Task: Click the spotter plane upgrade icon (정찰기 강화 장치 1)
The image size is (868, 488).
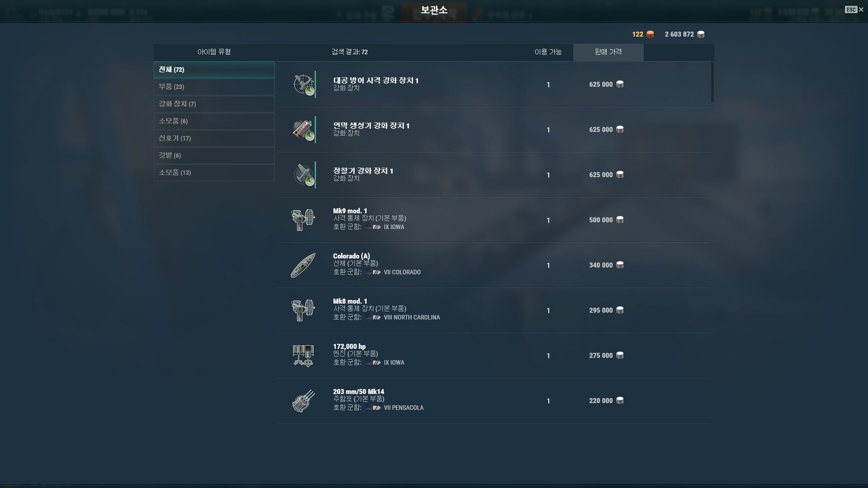Action: [303, 175]
